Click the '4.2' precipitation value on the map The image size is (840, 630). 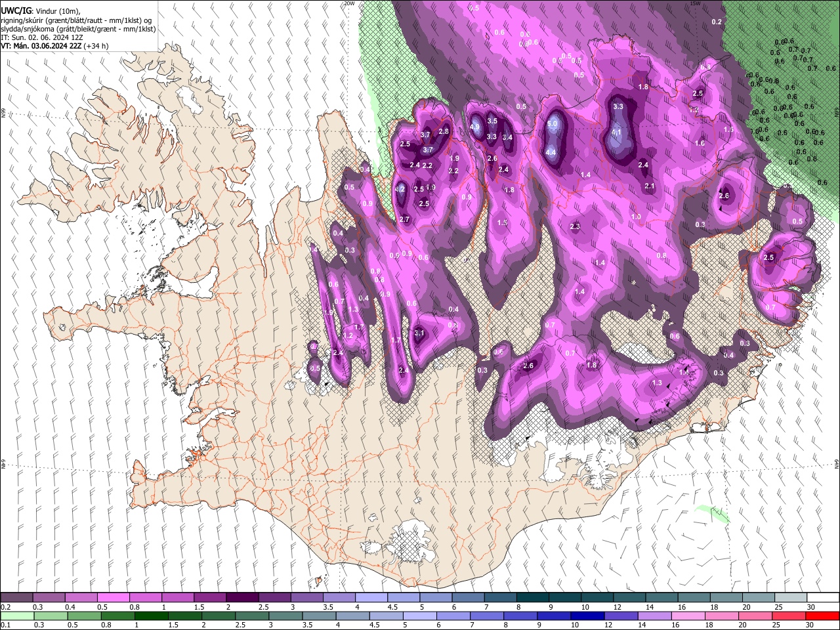tap(400, 189)
